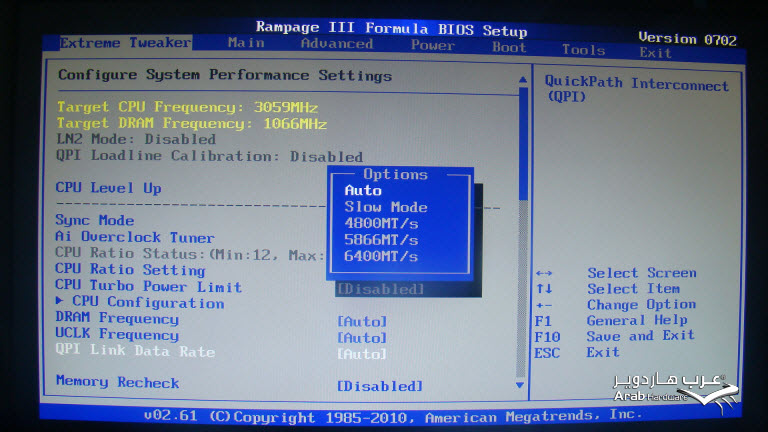Viewport: 768px width, 432px height.
Task: Click the Target CPU Frequency 3059MHz line
Action: pos(188,107)
